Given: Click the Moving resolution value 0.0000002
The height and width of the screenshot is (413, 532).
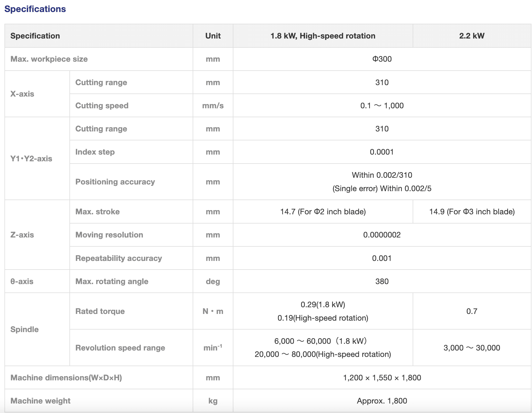Looking at the screenshot, I should click(x=382, y=235).
